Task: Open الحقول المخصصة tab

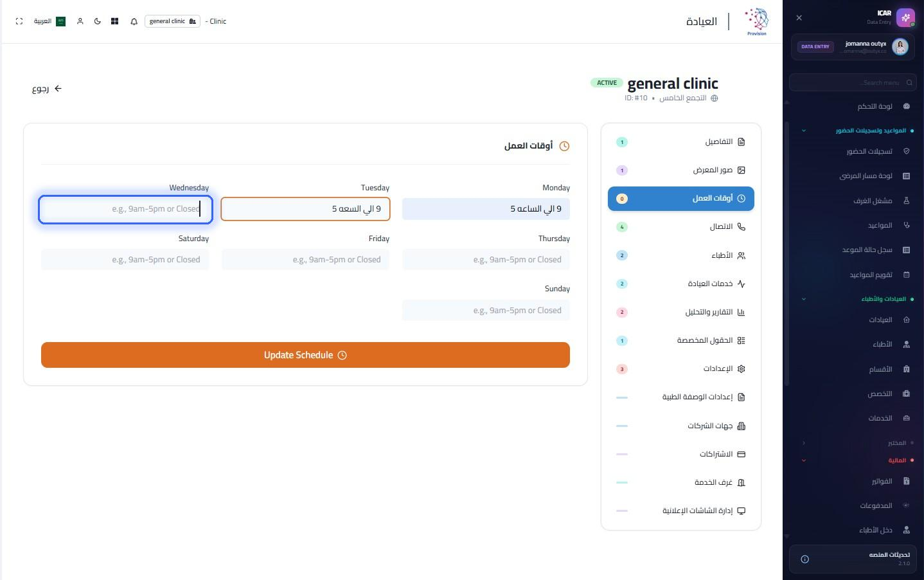Action: [x=681, y=341]
